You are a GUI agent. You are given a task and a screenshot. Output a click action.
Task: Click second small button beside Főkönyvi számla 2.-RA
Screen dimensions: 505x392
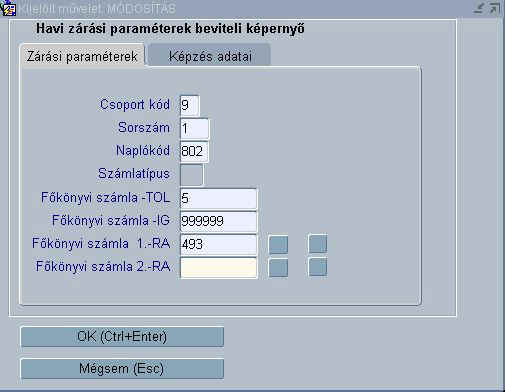(x=318, y=267)
